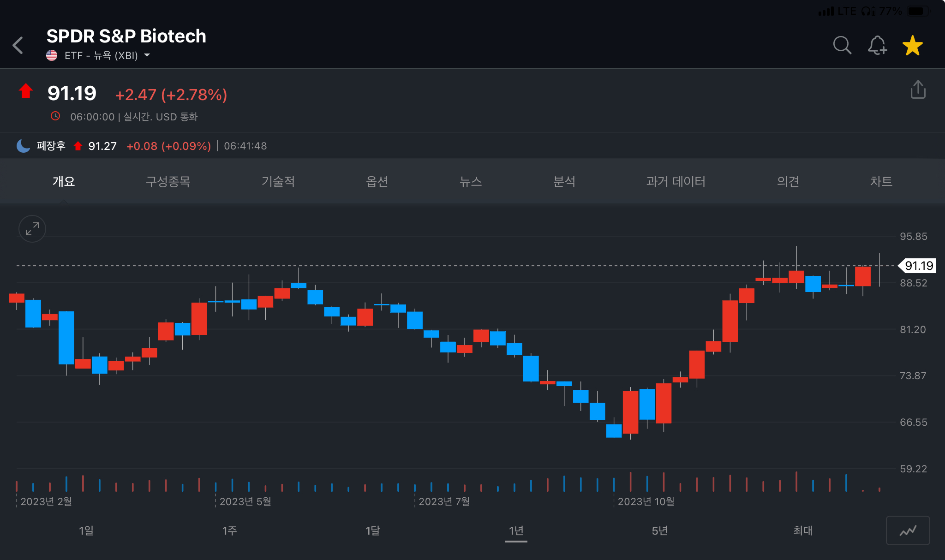This screenshot has width=945, height=560.
Task: Open the 과거 데이터 tab
Action: tap(676, 181)
